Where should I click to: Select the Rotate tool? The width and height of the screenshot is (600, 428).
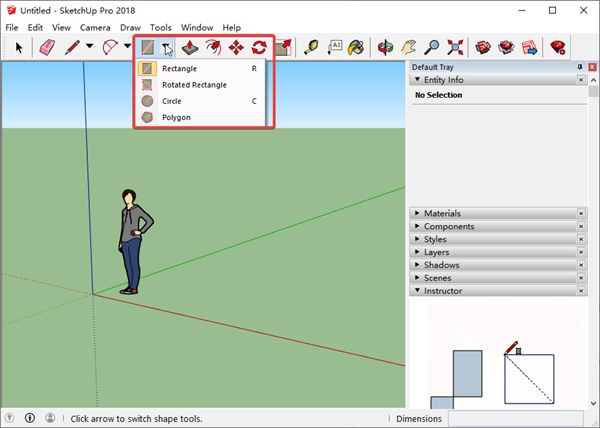(x=259, y=47)
